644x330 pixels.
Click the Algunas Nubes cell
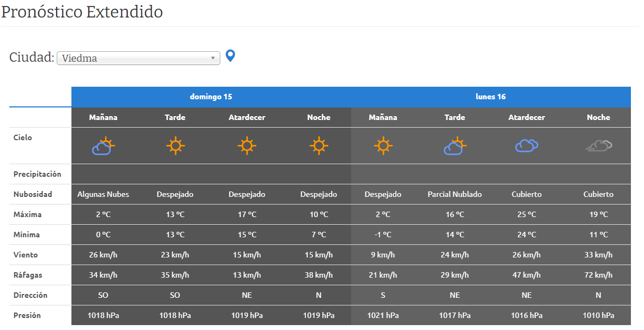[x=103, y=194]
